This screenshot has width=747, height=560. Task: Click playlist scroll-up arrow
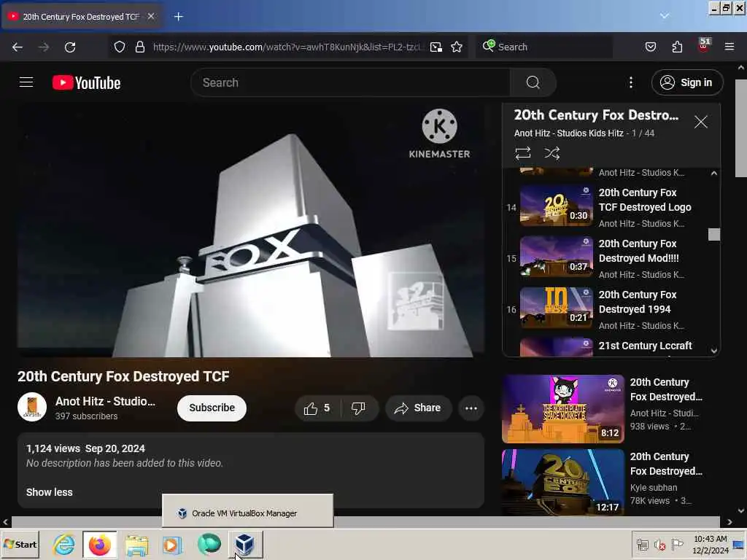pyautogui.click(x=713, y=174)
